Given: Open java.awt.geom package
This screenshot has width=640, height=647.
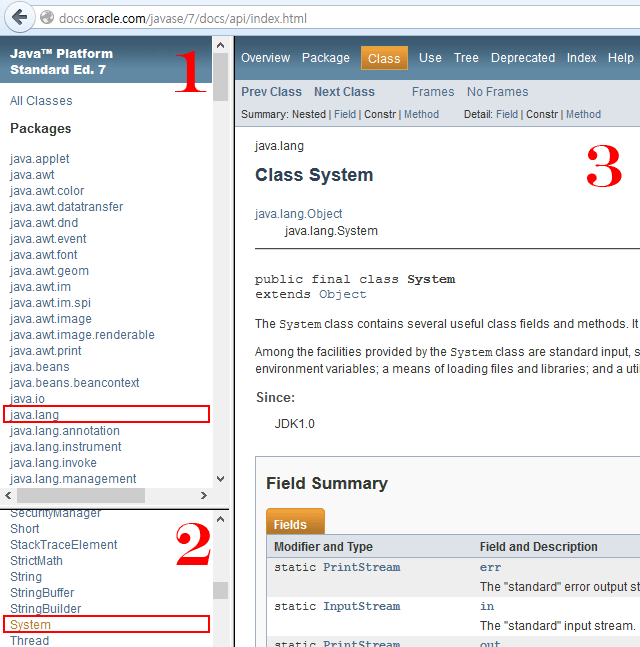Looking at the screenshot, I should click(x=49, y=271).
